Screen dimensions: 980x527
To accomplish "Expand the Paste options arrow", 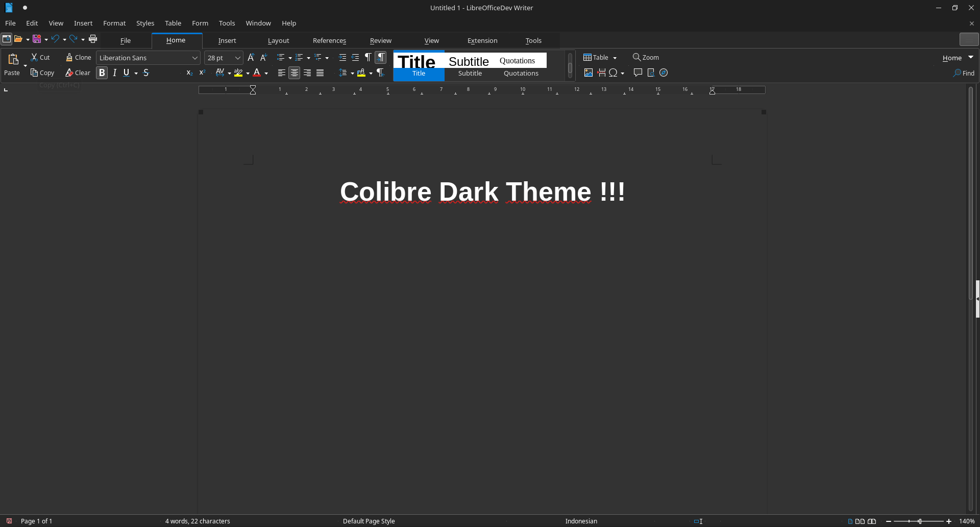I will click(25, 66).
